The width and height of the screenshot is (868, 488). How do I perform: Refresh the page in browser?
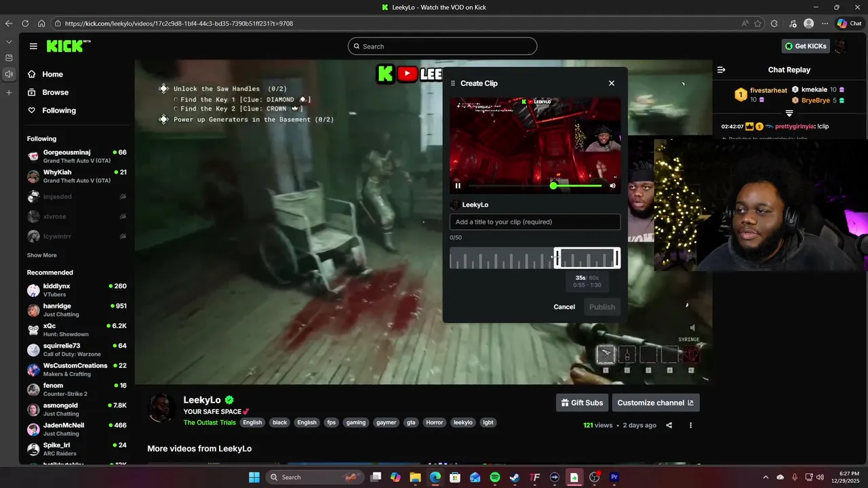point(25,23)
